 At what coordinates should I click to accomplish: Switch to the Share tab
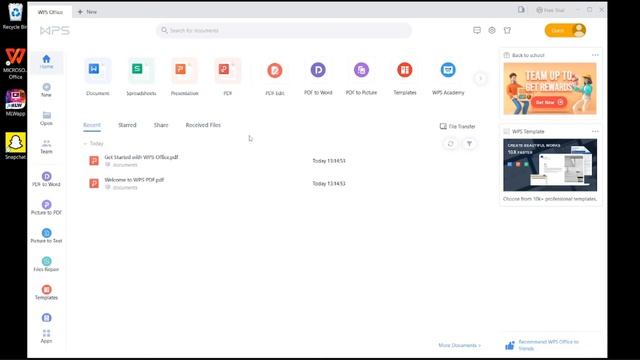click(161, 125)
